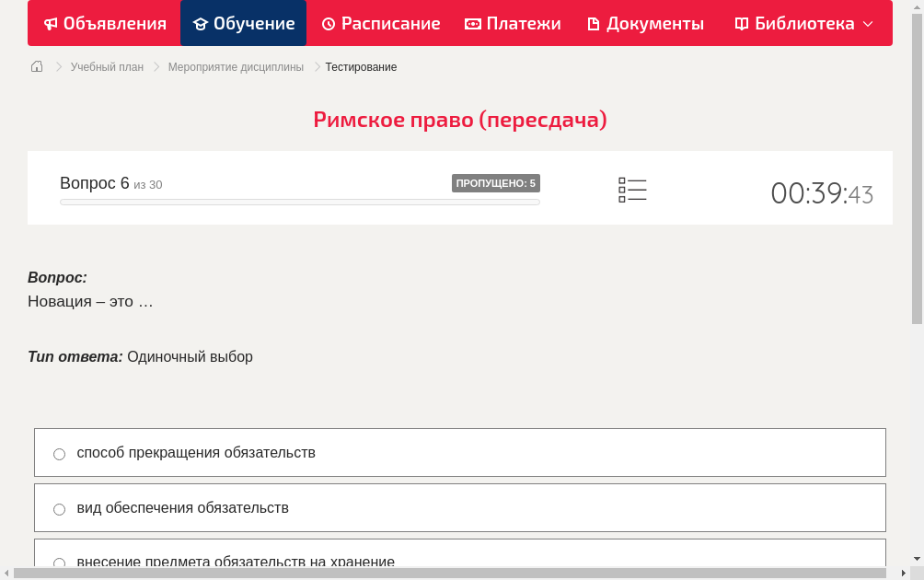Open the Расписание menu item
This screenshot has height=580, width=924.
pos(380,23)
